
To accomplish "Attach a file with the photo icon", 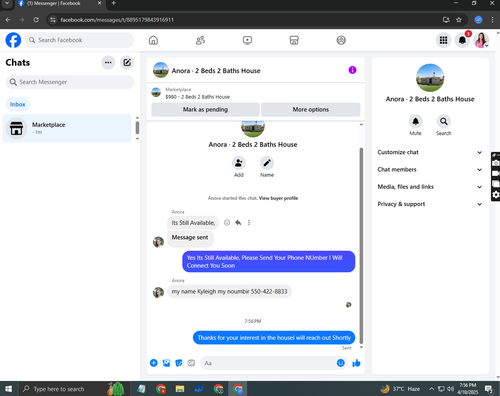I will click(x=166, y=363).
